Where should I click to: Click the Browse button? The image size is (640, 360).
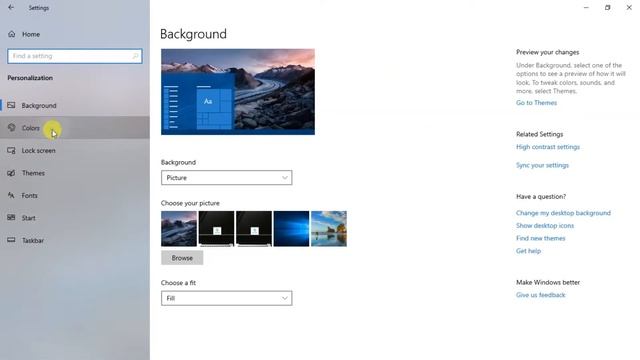pyautogui.click(x=182, y=258)
